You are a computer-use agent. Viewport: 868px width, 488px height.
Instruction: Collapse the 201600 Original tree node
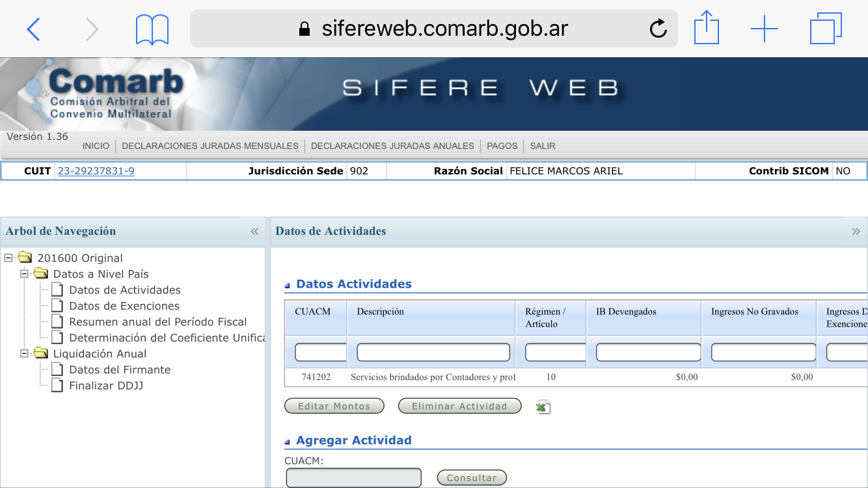pyautogui.click(x=8, y=258)
